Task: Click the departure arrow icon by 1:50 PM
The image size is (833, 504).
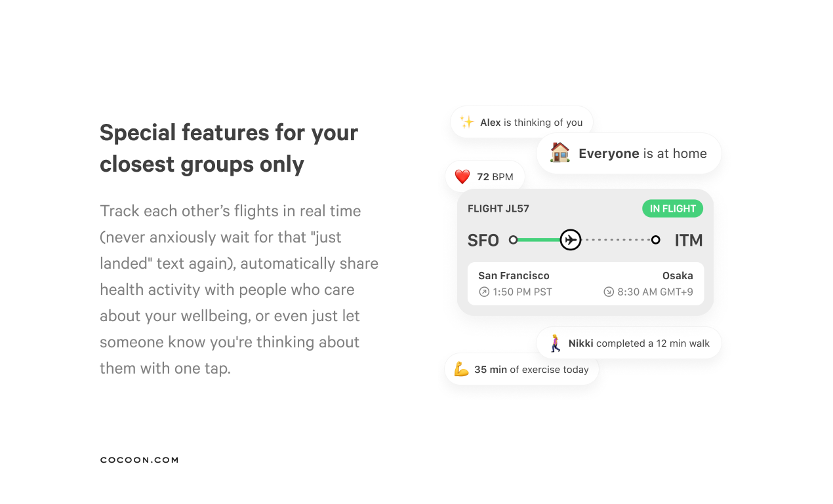Action: 484,292
